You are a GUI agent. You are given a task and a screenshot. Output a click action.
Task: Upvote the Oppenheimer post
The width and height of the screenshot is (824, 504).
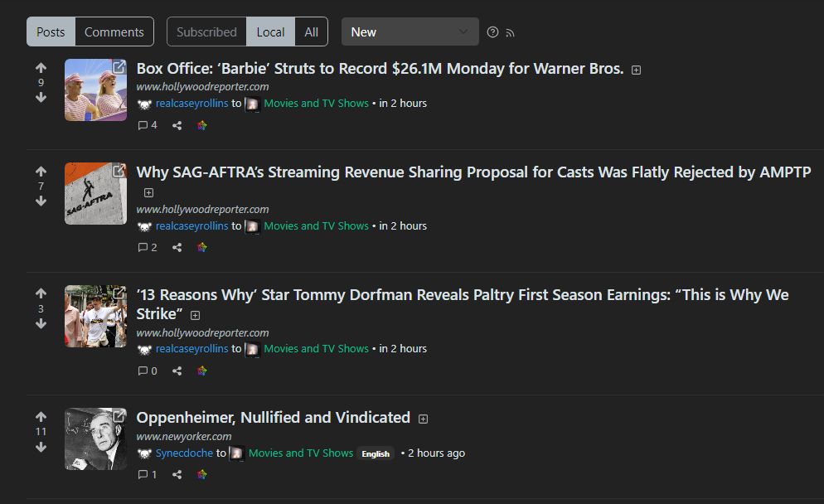(41, 417)
